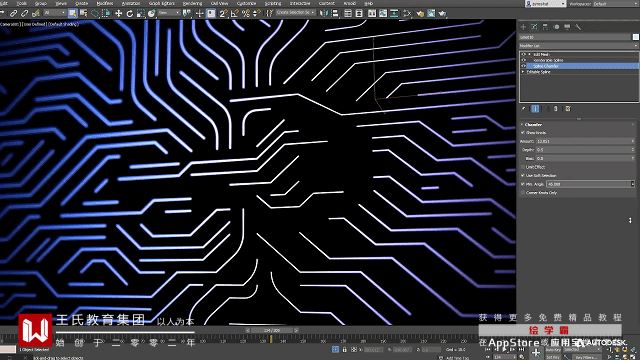Toggle Window/Crossing selection mode

(106, 13)
